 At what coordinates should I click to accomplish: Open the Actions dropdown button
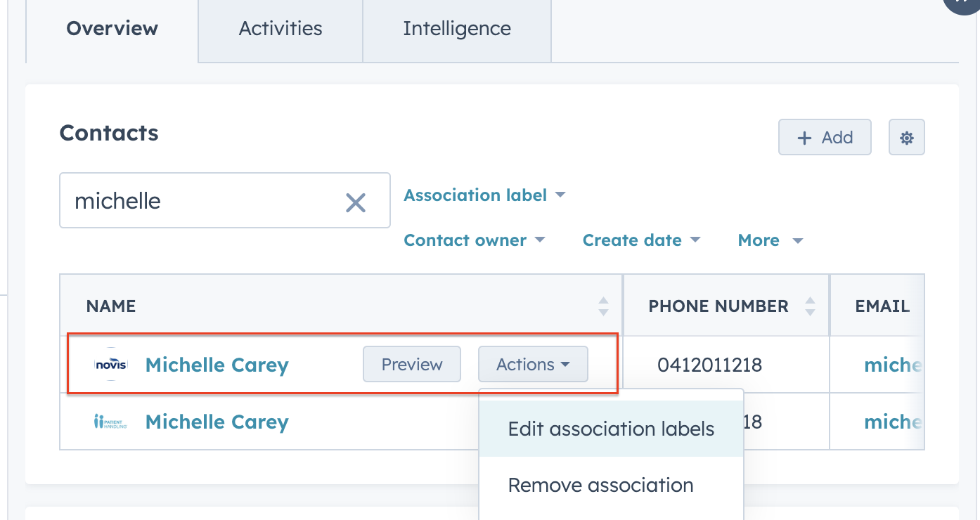533,365
